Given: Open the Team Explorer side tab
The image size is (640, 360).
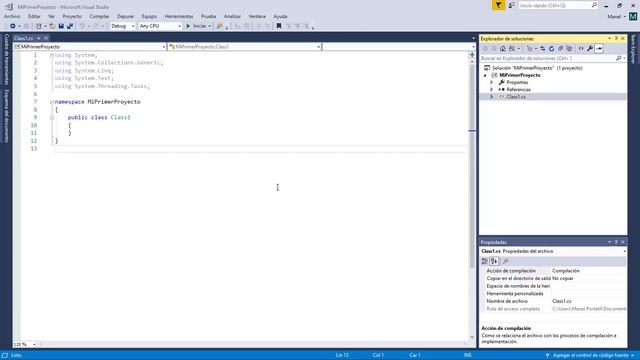Looking at the screenshot, I should 633,49.
